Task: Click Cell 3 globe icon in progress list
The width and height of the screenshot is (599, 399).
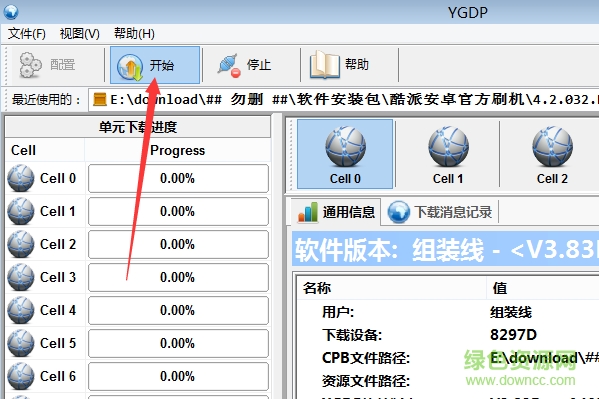Action: (21, 277)
